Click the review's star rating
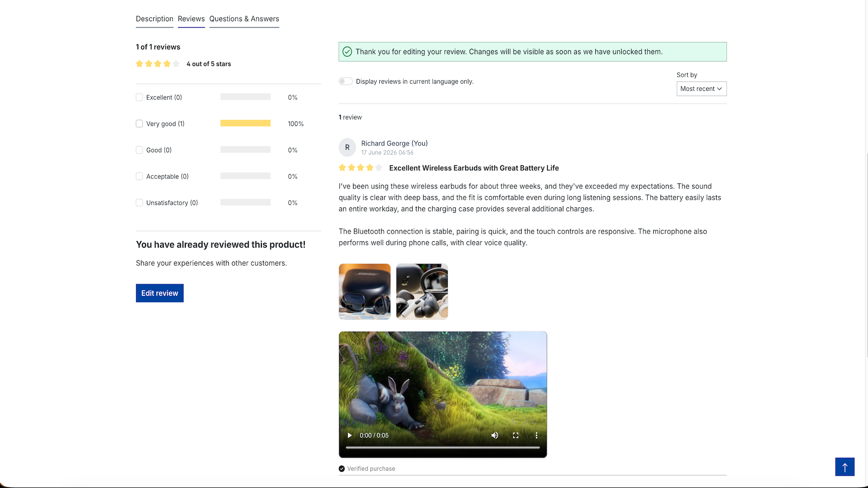The image size is (868, 488). click(360, 168)
